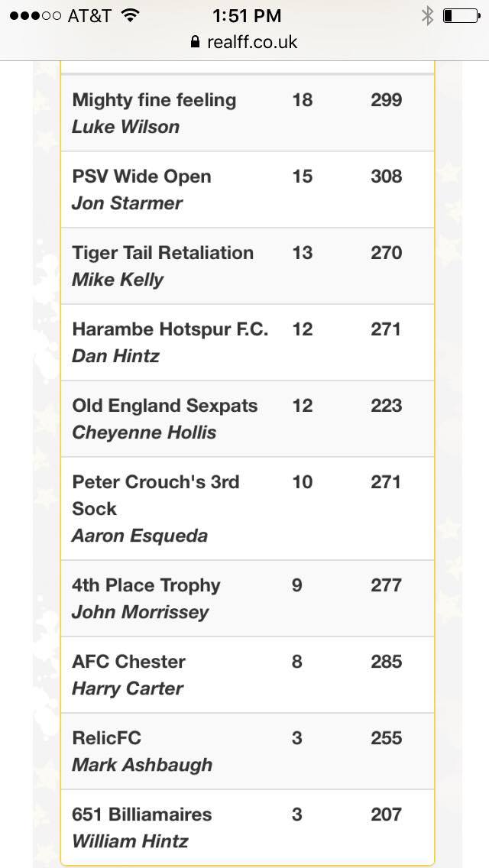Tap the Bluetooth status icon
The height and width of the screenshot is (868, 489).
pyautogui.click(x=428, y=15)
